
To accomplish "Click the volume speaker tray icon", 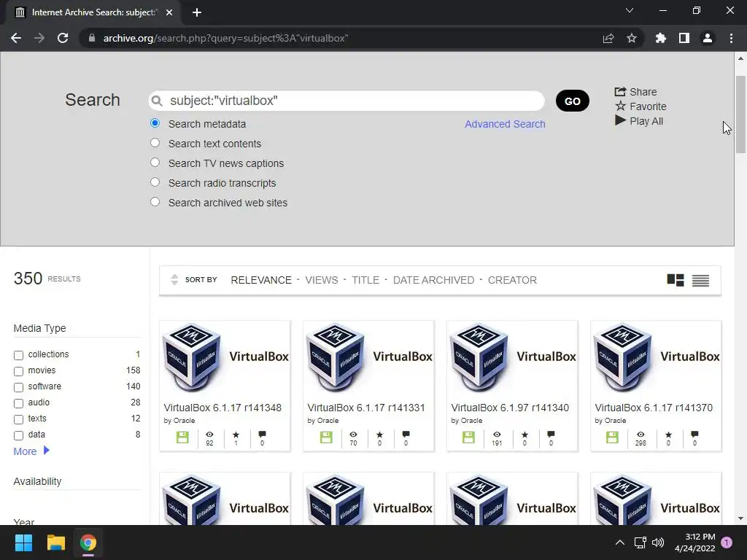I will tap(658, 542).
